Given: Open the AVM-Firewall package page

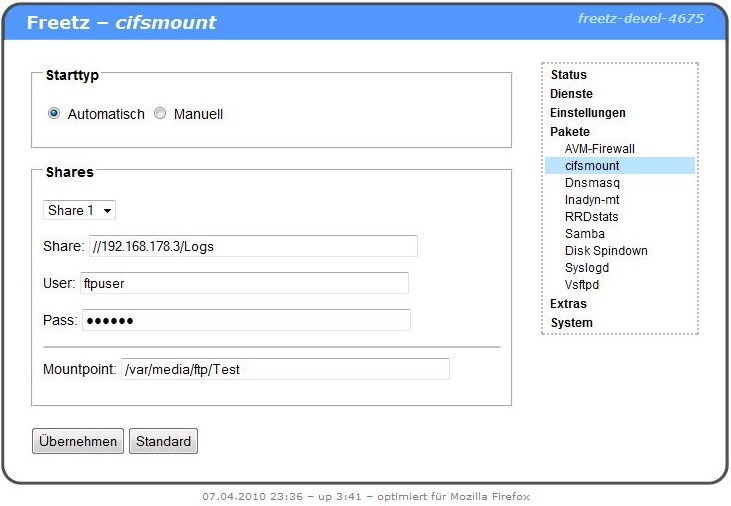Looking at the screenshot, I should [600, 149].
